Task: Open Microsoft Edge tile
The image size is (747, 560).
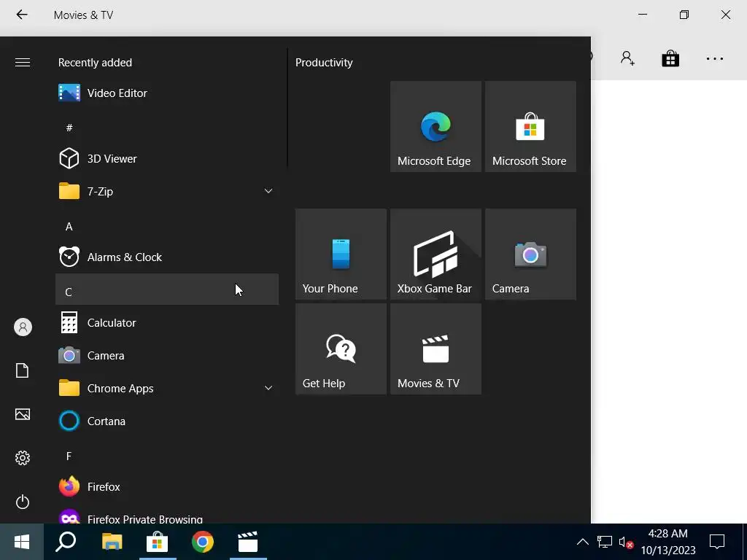Action: 436,126
